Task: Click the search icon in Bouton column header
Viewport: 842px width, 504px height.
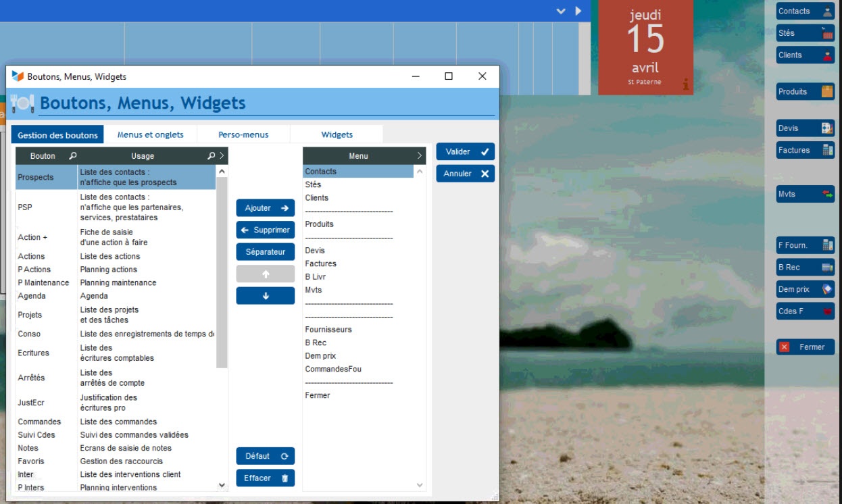Action: [x=73, y=156]
